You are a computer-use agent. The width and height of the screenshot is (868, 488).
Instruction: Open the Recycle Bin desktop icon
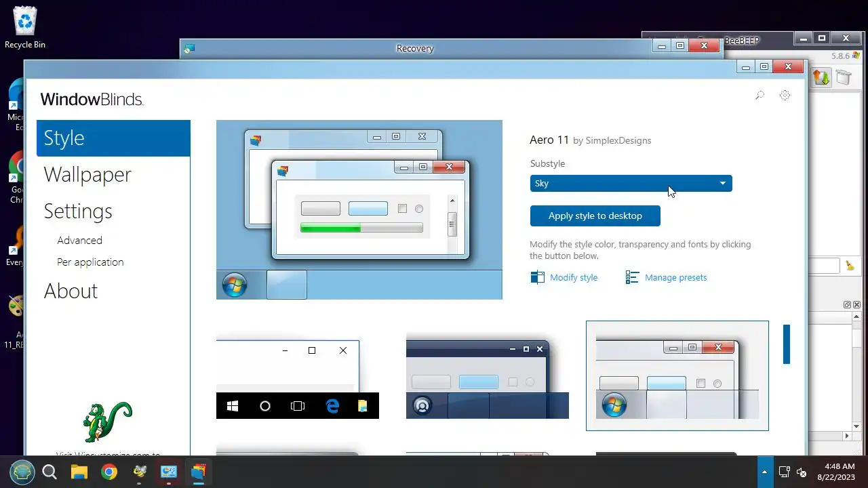click(x=25, y=28)
